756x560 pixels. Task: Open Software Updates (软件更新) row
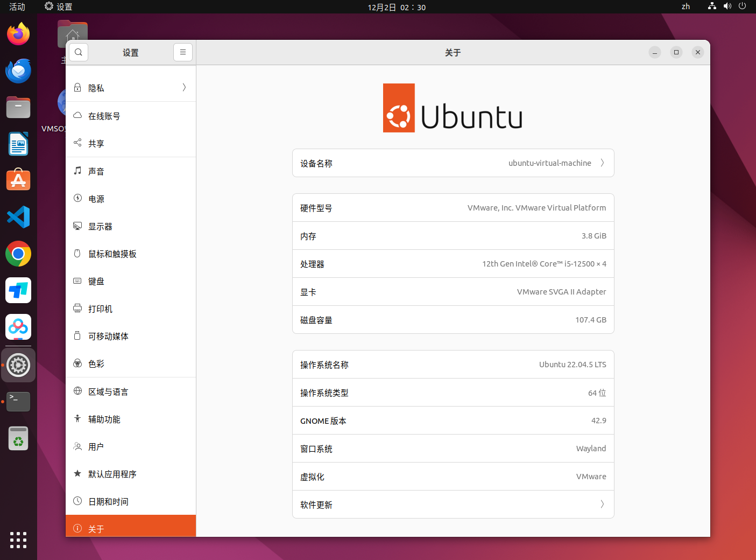click(453, 505)
